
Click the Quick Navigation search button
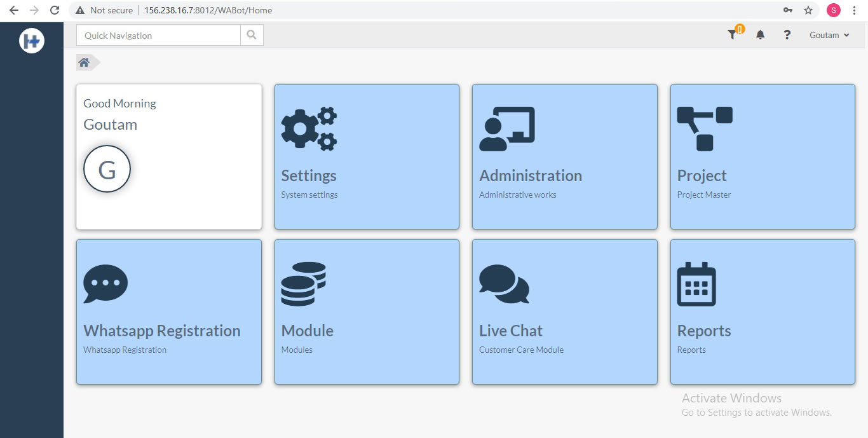pyautogui.click(x=251, y=35)
